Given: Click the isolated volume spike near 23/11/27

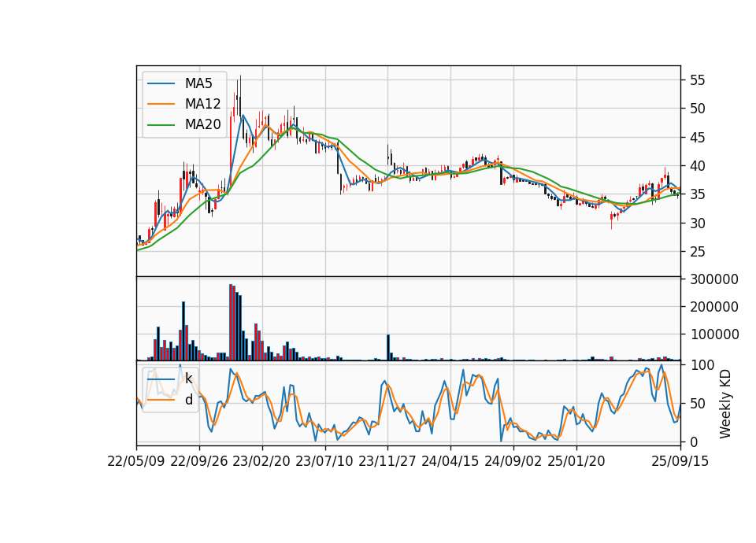Looking at the screenshot, I should tap(388, 347).
